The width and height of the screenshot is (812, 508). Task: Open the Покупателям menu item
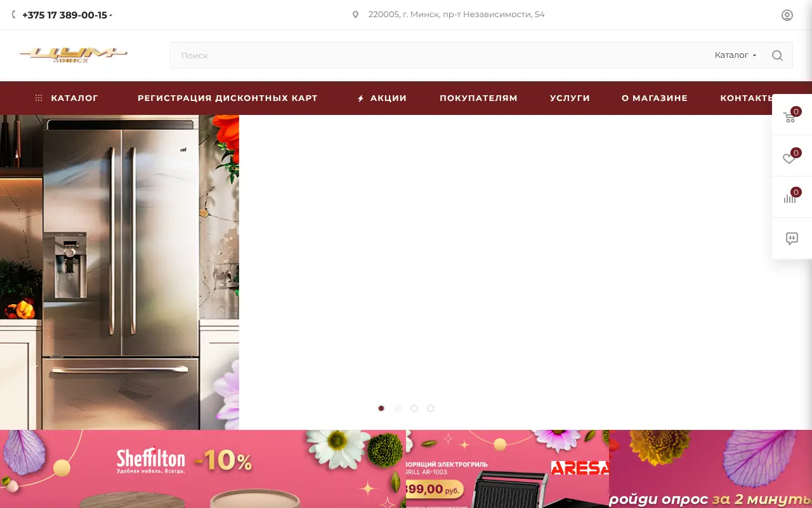[x=478, y=98]
